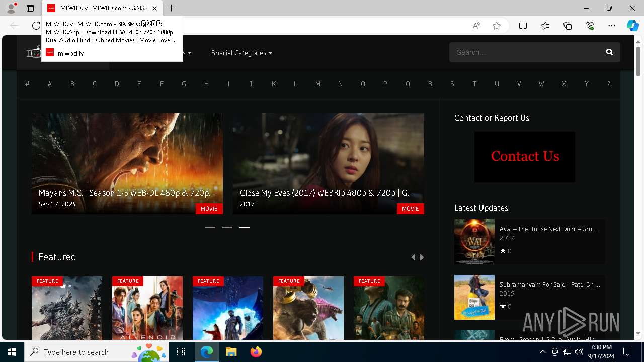Click Featured carousel next arrow
This screenshot has height=362, width=644.
[422, 257]
